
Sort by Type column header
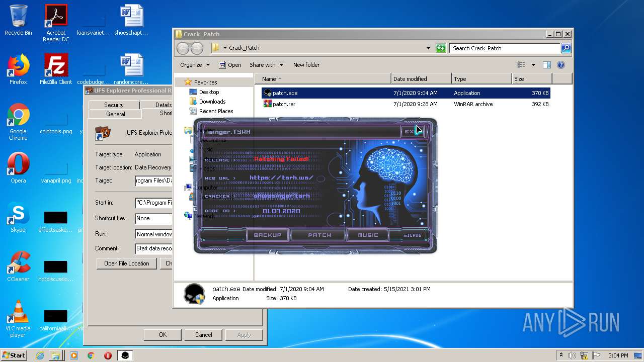[x=481, y=79]
